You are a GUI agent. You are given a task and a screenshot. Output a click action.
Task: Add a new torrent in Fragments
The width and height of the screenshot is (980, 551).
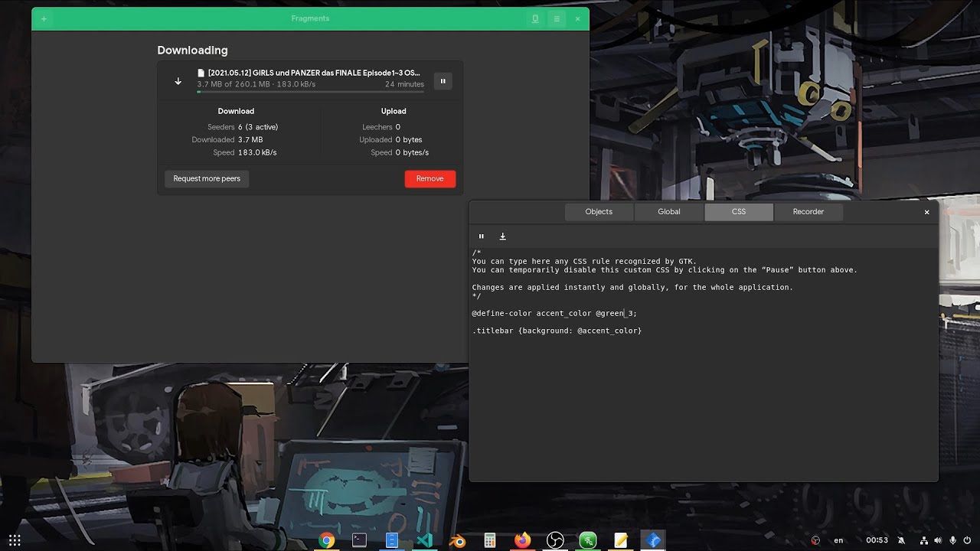click(44, 19)
